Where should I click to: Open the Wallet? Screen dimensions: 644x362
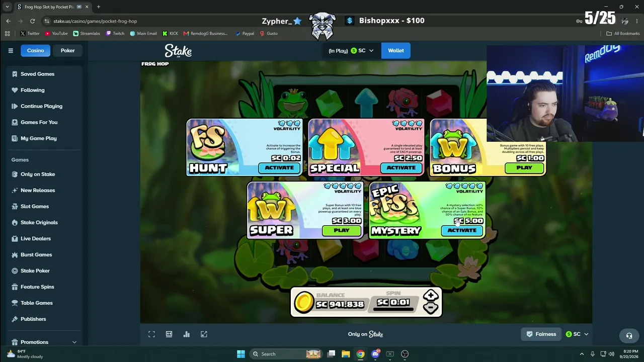pos(396,50)
